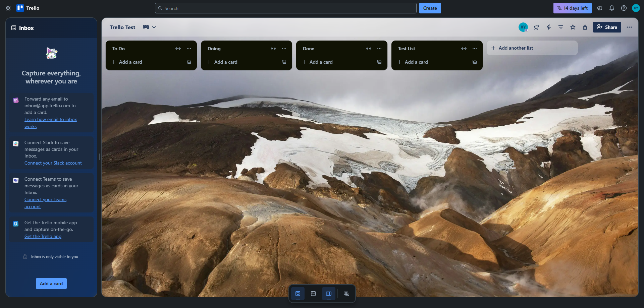Click Get the Trello app link
This screenshot has width=644, height=308.
pos(43,236)
